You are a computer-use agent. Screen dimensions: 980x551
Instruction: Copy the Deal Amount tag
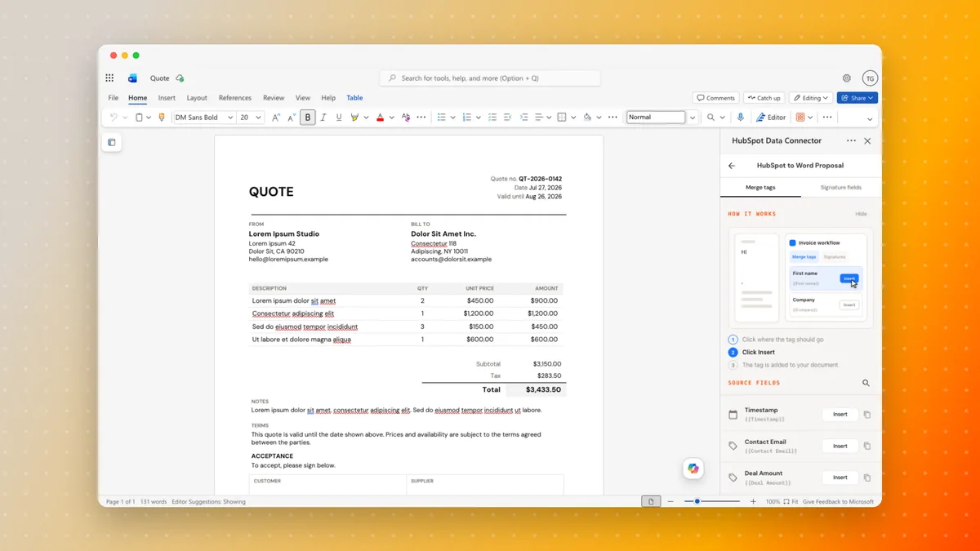867,478
